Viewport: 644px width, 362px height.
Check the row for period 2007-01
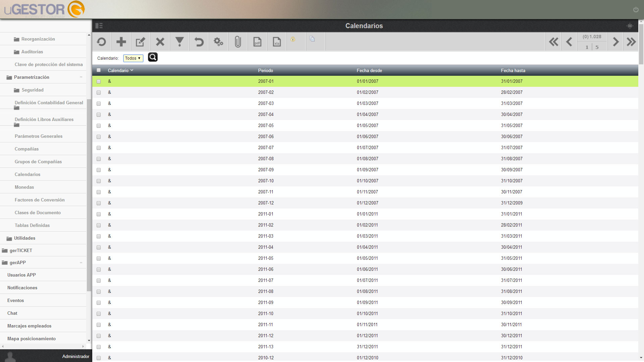(99, 81)
